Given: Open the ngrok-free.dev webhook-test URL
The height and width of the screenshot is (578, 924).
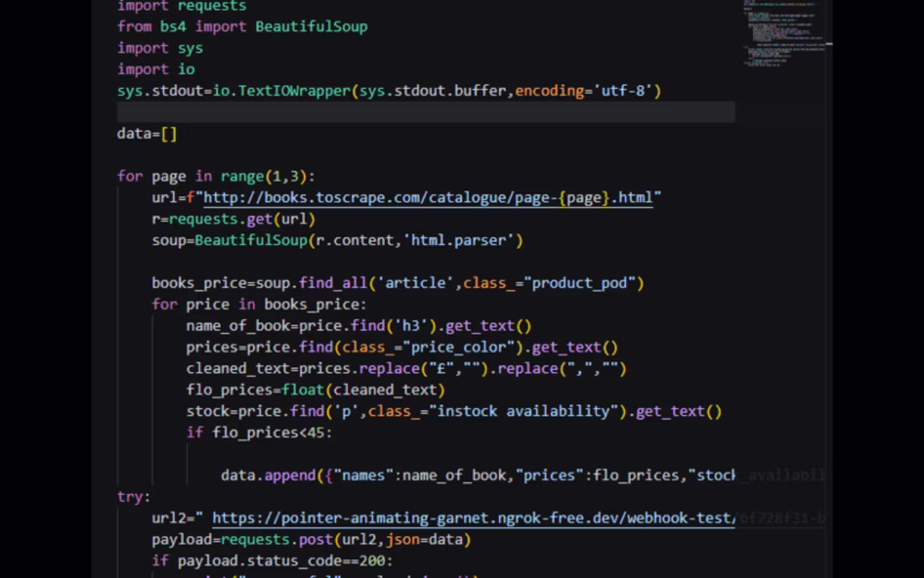Looking at the screenshot, I should click(x=474, y=518).
